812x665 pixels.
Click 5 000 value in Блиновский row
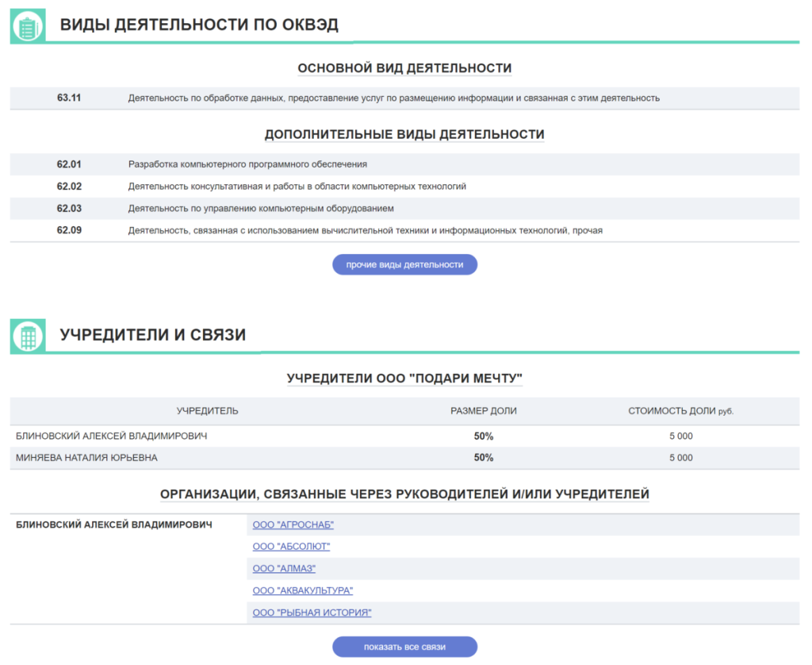tap(681, 436)
